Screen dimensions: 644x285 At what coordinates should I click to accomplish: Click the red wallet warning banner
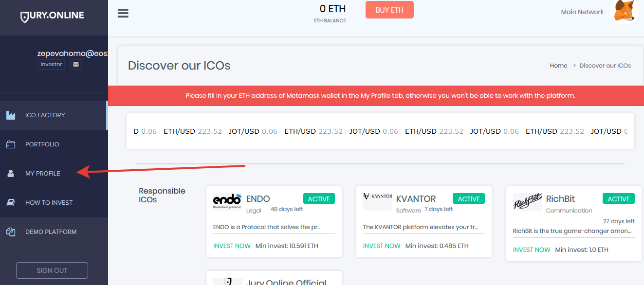click(376, 96)
